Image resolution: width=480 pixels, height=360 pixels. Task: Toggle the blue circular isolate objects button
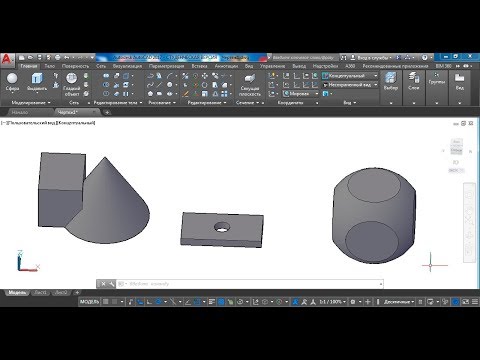pos(455,302)
